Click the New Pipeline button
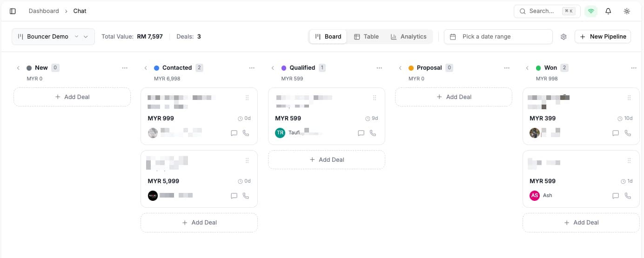Viewport: 644px width, 258px height. click(603, 37)
